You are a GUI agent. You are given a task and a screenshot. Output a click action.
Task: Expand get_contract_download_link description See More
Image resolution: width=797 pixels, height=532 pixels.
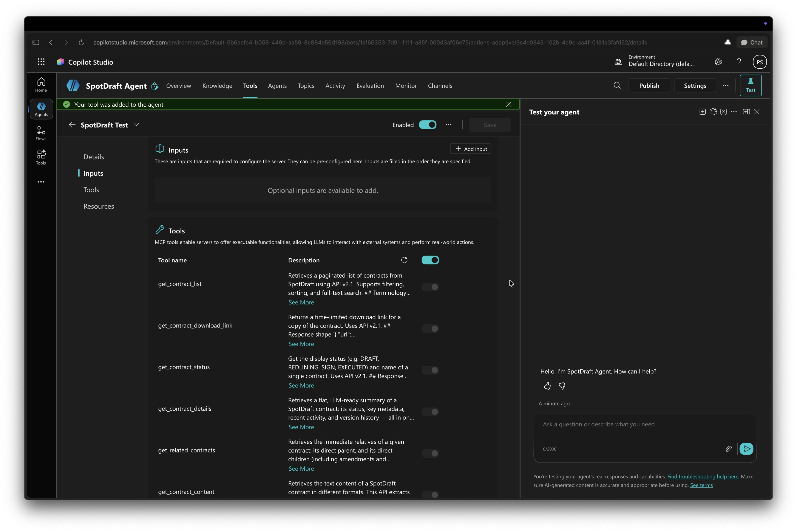point(301,344)
